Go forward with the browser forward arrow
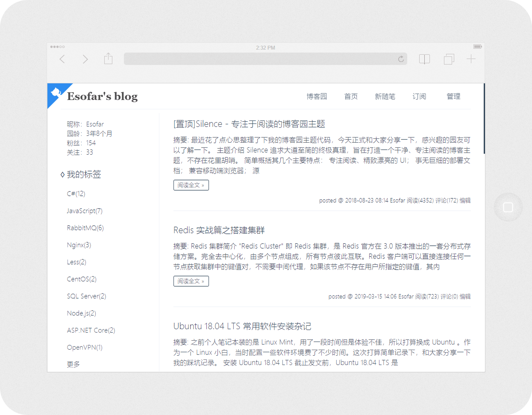The height and width of the screenshot is (415, 532). (85, 59)
